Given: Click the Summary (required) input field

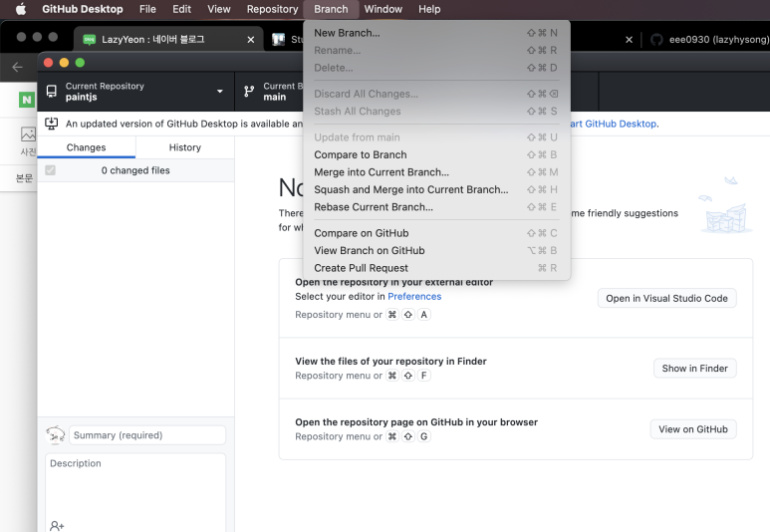Looking at the screenshot, I should [147, 435].
